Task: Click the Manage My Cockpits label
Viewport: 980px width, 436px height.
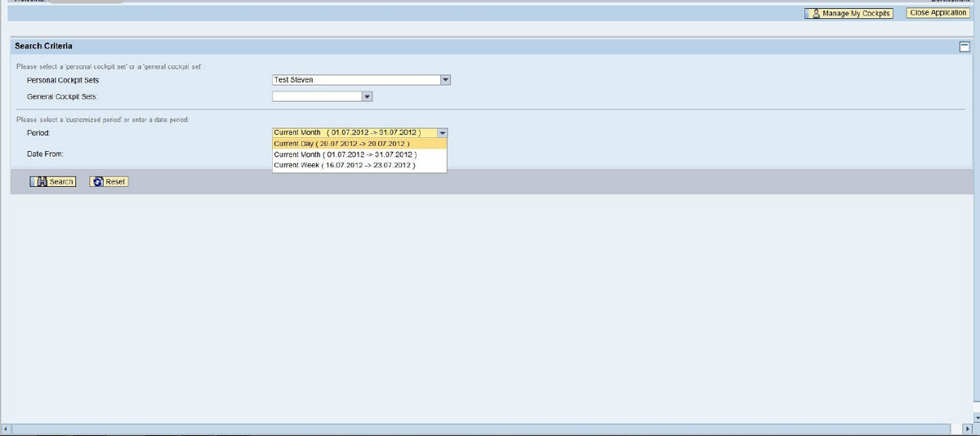Action: pos(856,14)
